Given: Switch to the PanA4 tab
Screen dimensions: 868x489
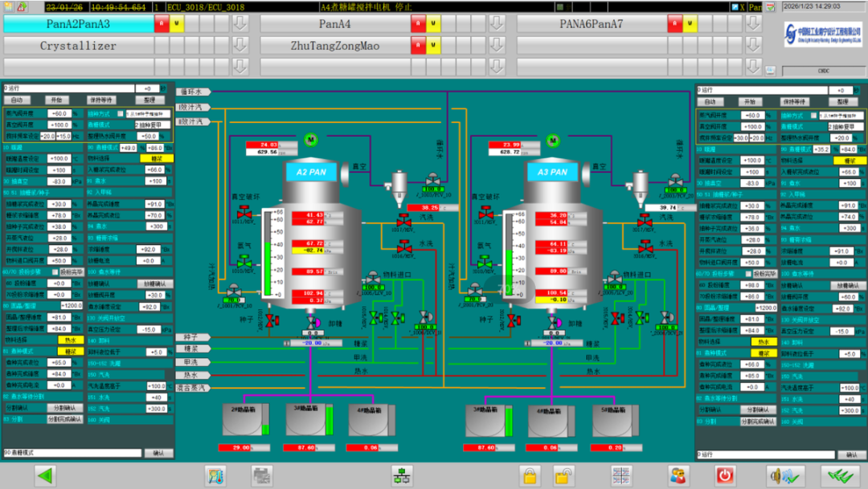Looking at the screenshot, I should tap(335, 24).
